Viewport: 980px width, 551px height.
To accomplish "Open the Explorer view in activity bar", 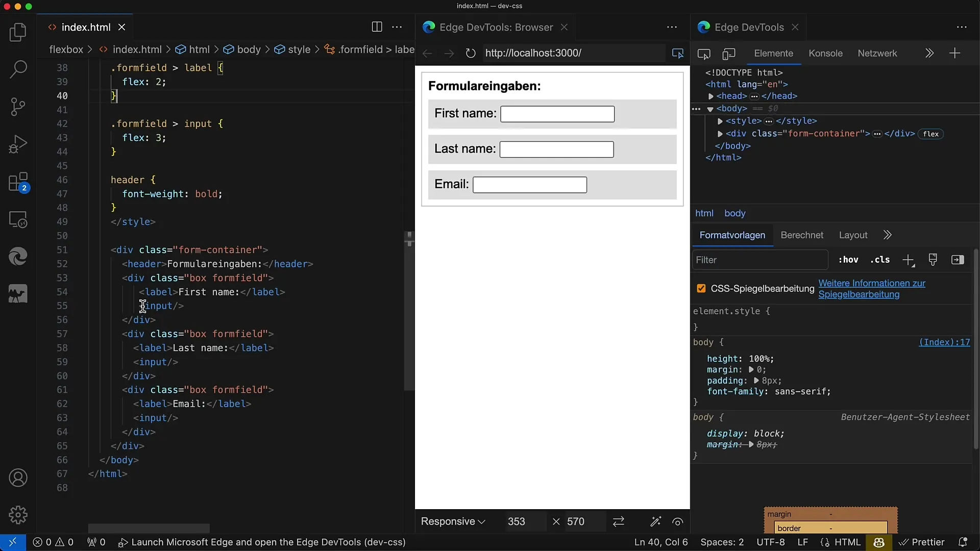I will [x=18, y=32].
